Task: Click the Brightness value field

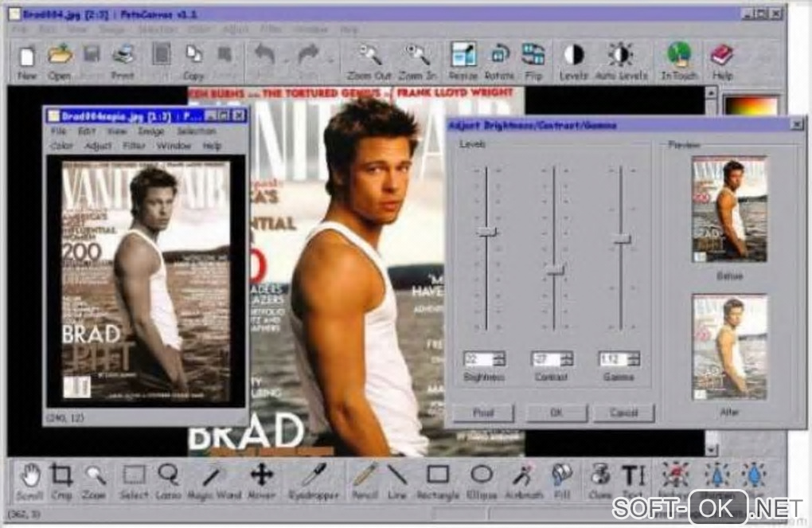Action: coord(478,359)
